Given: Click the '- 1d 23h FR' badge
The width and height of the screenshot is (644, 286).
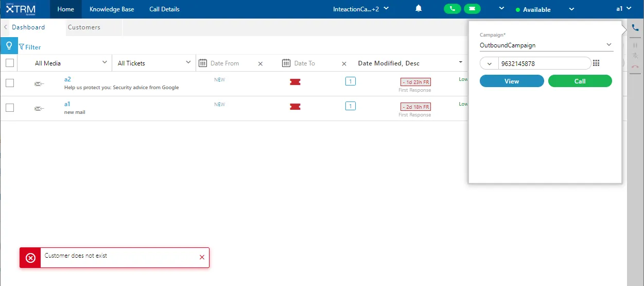Looking at the screenshot, I should [x=415, y=82].
